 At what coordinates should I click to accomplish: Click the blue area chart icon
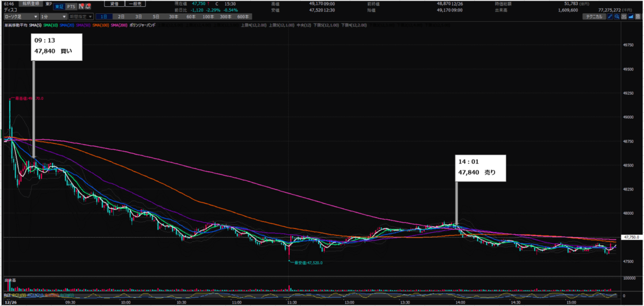click(632, 17)
